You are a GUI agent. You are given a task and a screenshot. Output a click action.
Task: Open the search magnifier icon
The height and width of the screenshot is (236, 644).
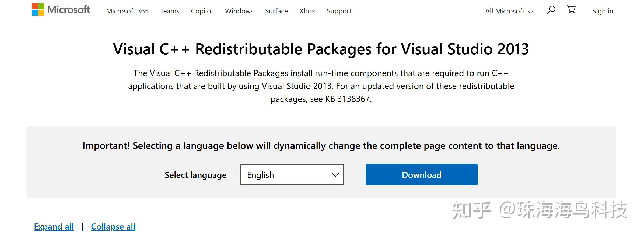[x=551, y=10]
